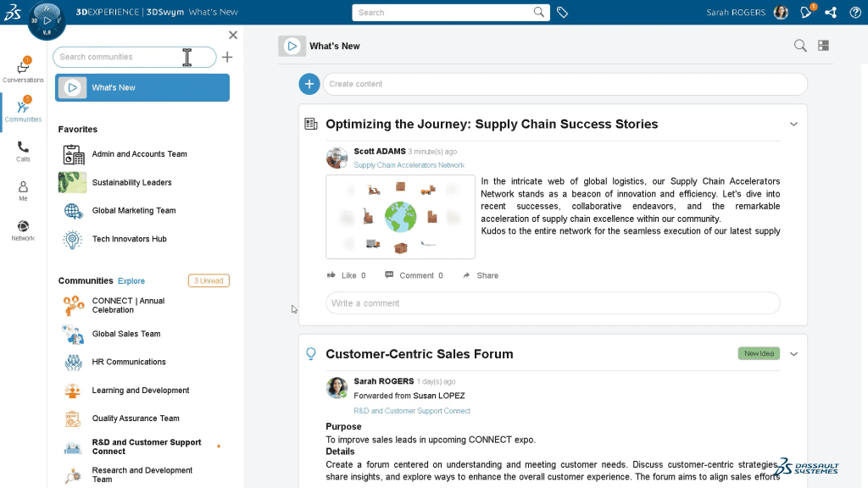Open Calls in the left sidebar
868x488 pixels.
(x=23, y=151)
